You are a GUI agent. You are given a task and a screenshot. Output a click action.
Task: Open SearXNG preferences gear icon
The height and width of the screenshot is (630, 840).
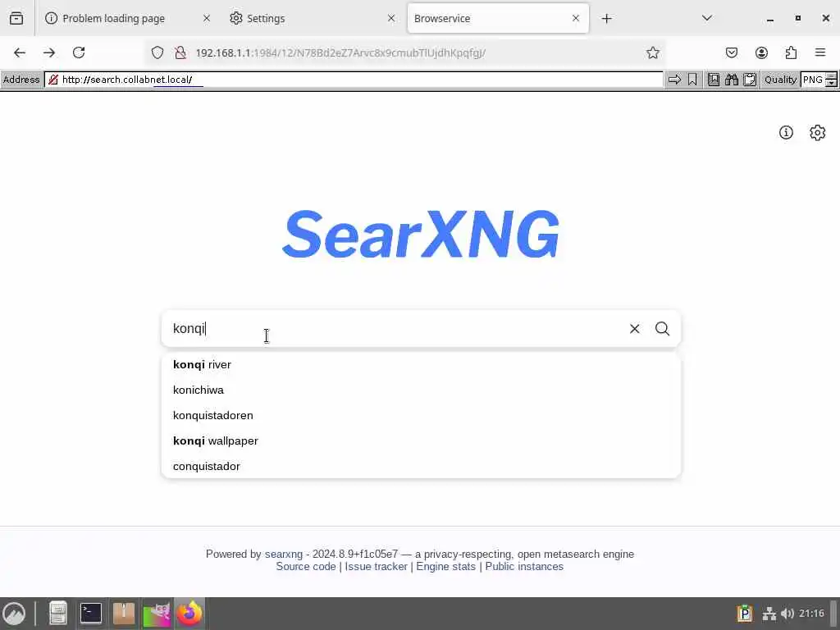tap(818, 132)
